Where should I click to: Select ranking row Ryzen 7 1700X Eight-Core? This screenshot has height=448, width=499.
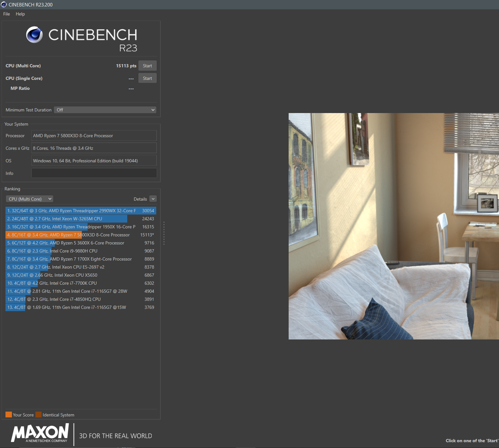click(81, 259)
